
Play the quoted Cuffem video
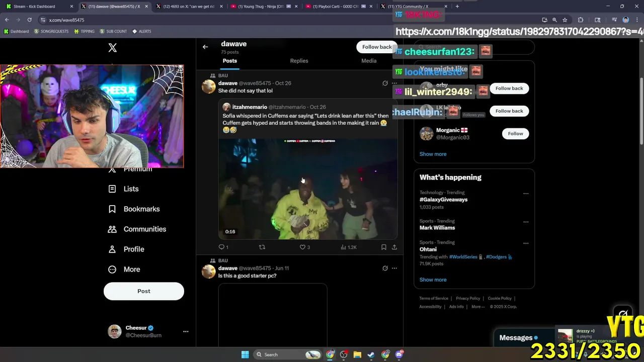(308, 189)
